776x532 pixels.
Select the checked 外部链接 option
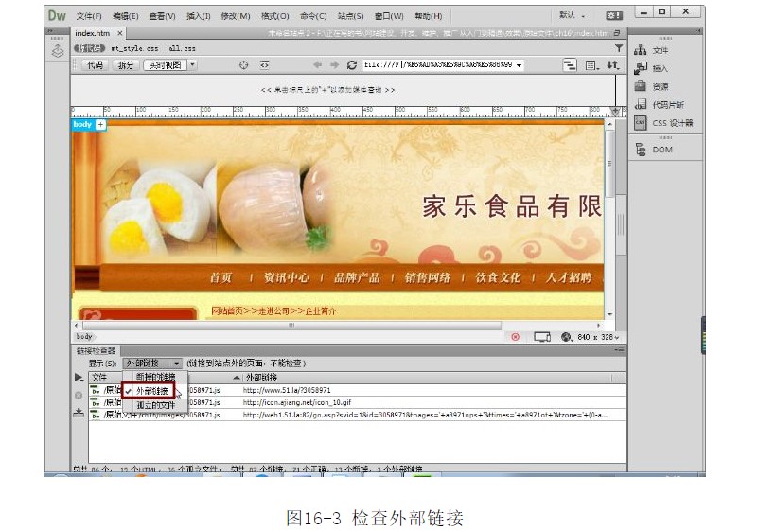(151, 391)
